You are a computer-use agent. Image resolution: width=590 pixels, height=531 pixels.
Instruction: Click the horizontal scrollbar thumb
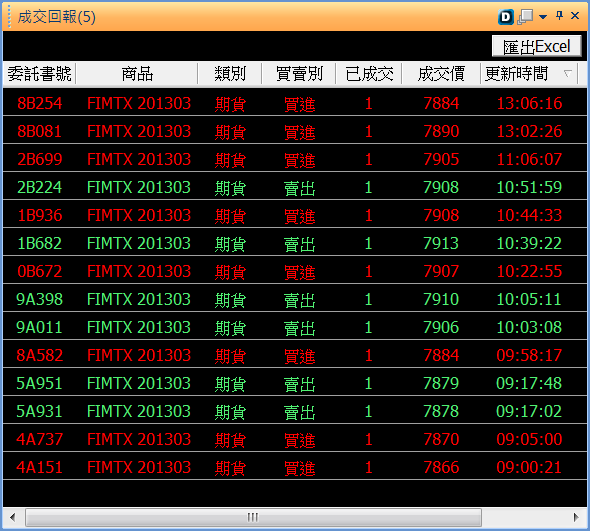(253, 517)
